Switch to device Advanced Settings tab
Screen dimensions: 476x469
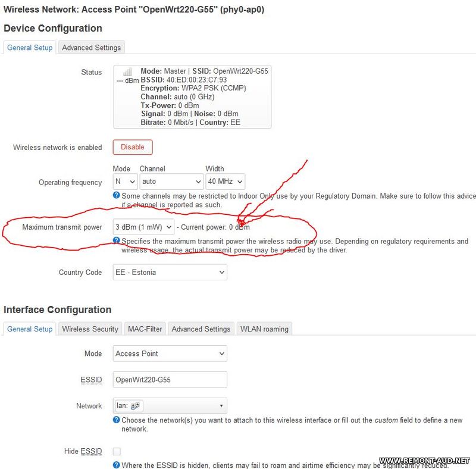[92, 48]
